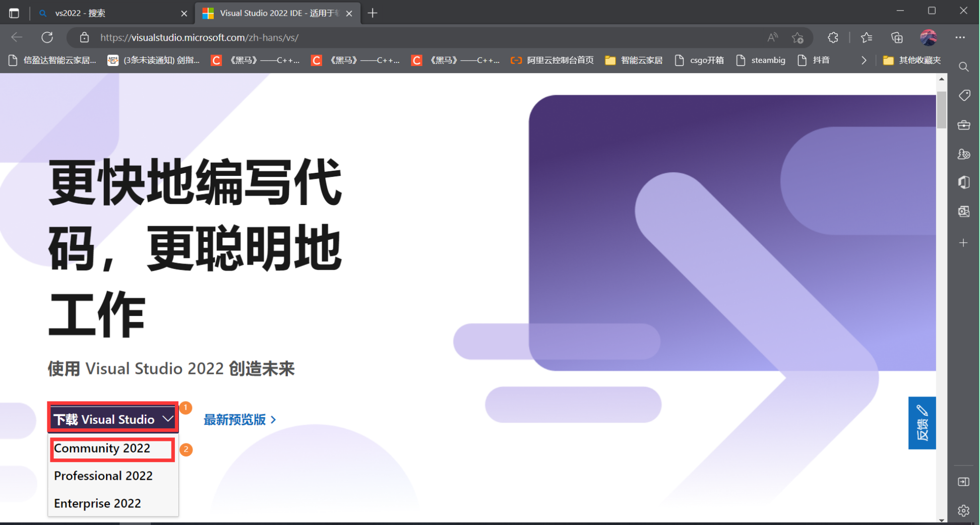Hide the sidebar with the collapse icon
The height and width of the screenshot is (525, 980).
coord(963,482)
